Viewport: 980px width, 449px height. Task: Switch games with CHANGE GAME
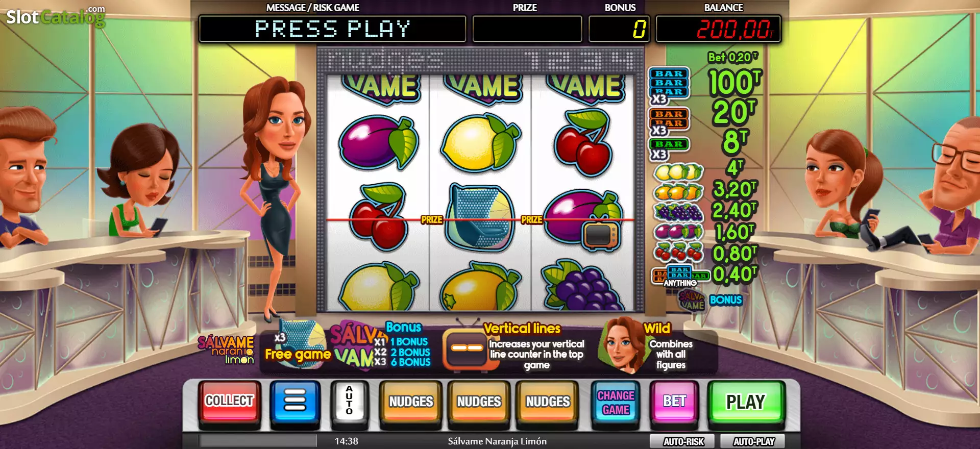pyautogui.click(x=616, y=403)
